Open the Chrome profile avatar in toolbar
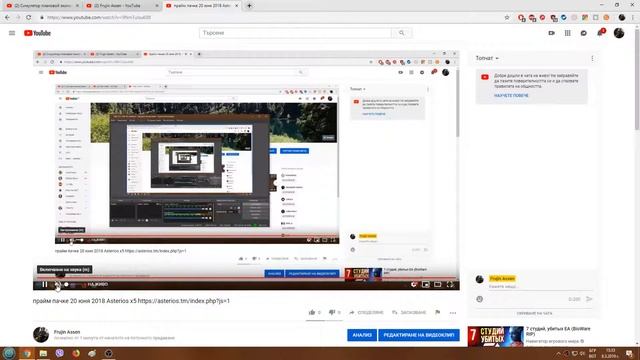The height and width of the screenshot is (360, 640). click(x=622, y=18)
